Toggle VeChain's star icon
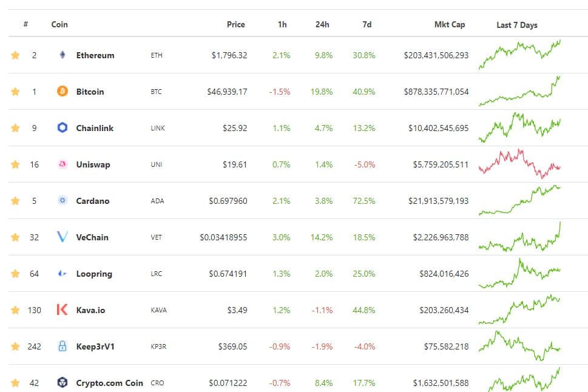588x392 pixels. [15, 237]
